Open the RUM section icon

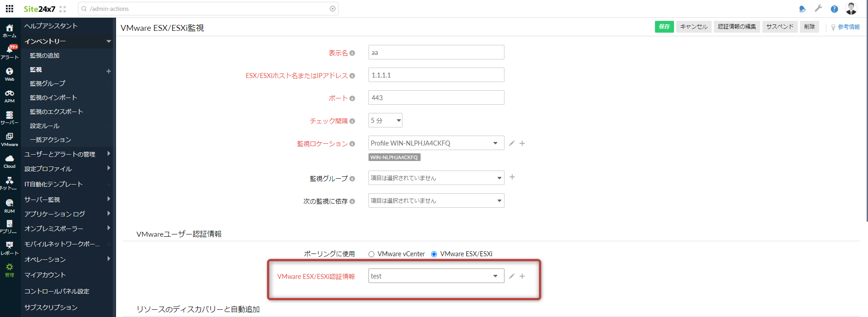[x=10, y=205]
